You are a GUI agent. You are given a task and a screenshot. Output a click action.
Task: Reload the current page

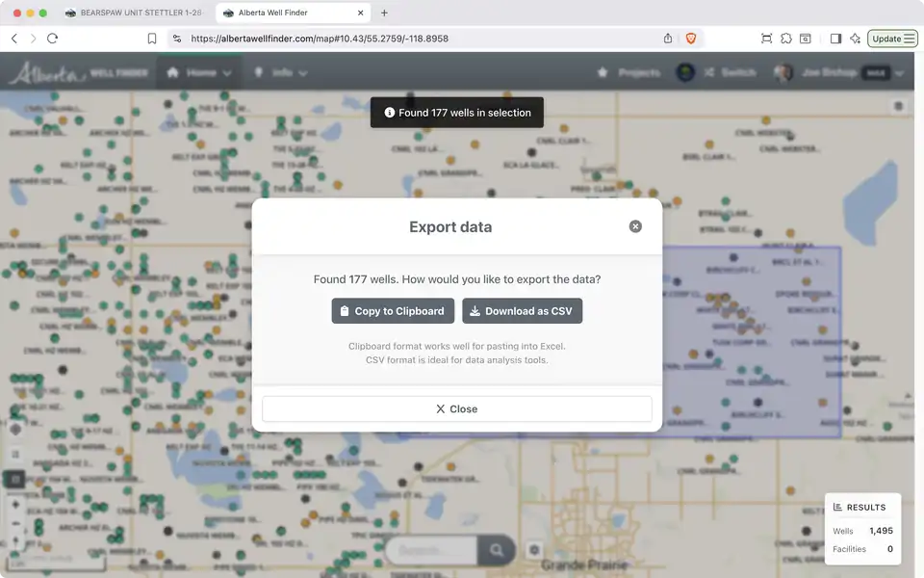click(52, 39)
